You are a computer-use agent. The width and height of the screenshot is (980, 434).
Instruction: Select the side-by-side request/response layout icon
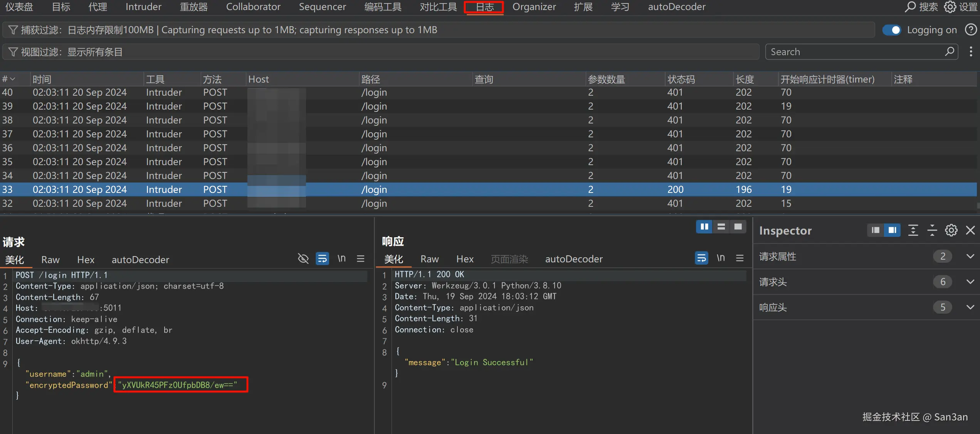pos(704,227)
